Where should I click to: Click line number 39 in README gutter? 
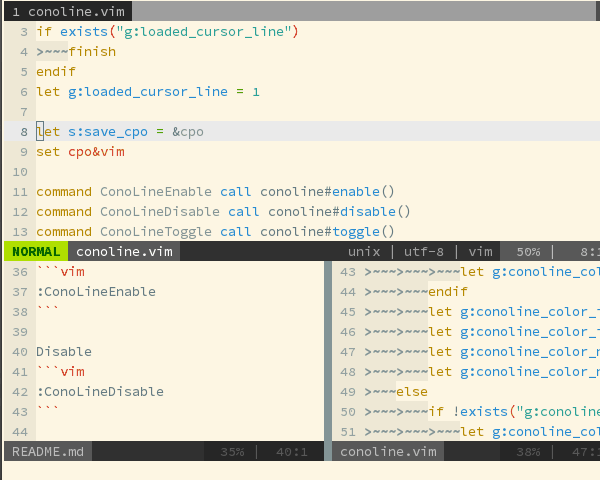(x=20, y=332)
